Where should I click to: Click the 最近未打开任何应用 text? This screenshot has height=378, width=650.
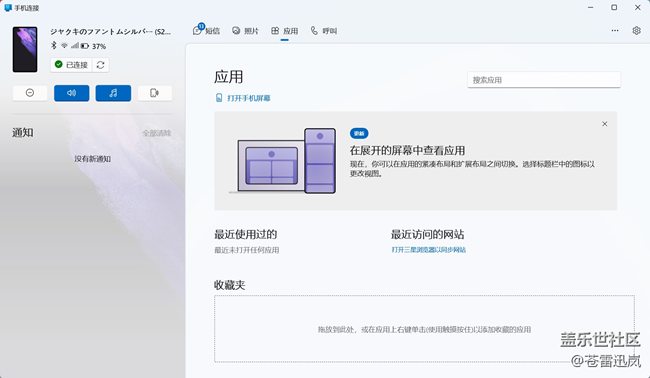point(246,250)
